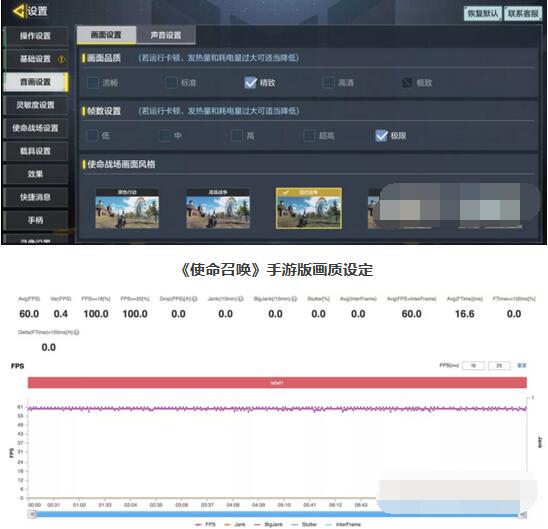Image resolution: width=548 pixels, height=529 pixels.
Task: Set frame rate to 高
Action: coord(237,136)
